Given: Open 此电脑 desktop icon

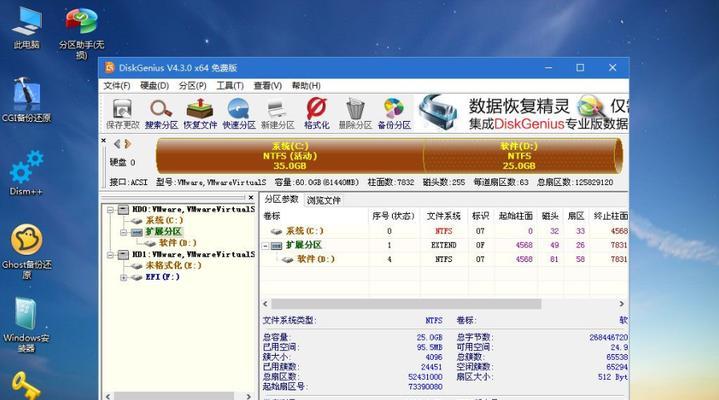Looking at the screenshot, I should (x=26, y=28).
